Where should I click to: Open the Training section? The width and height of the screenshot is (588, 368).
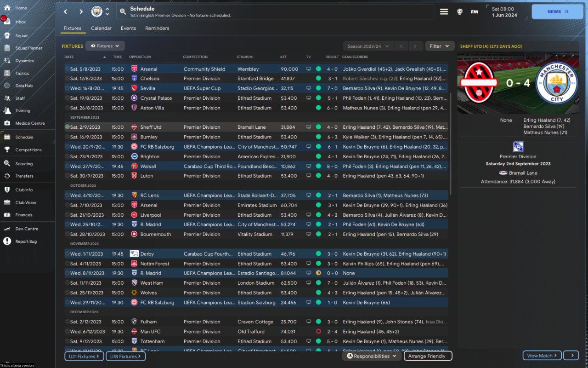tap(23, 110)
